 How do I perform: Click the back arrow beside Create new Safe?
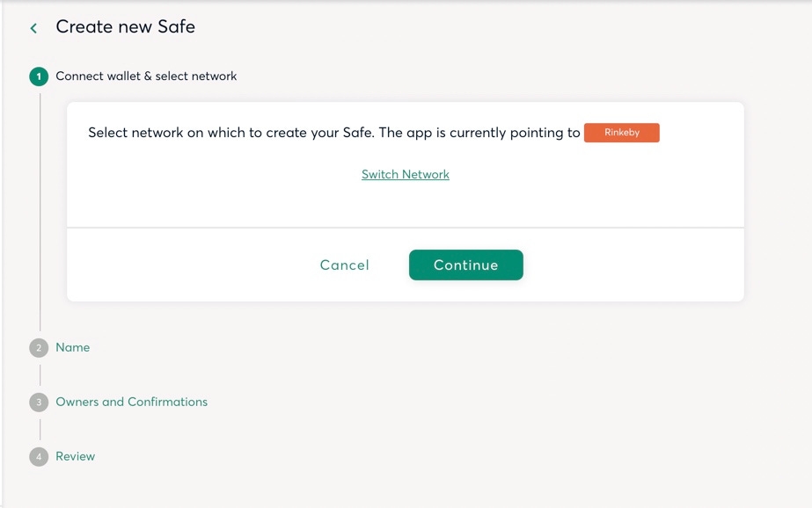[x=33, y=28]
